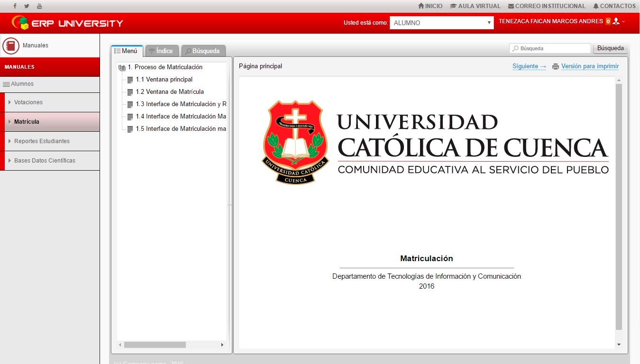The width and height of the screenshot is (640, 364).
Task: Click the user profile icon
Action: coord(616,21)
